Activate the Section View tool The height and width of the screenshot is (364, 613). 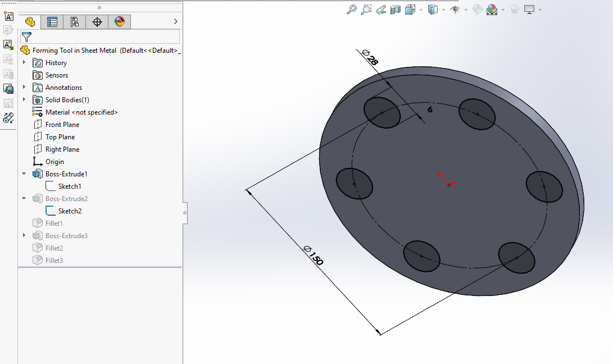point(396,10)
